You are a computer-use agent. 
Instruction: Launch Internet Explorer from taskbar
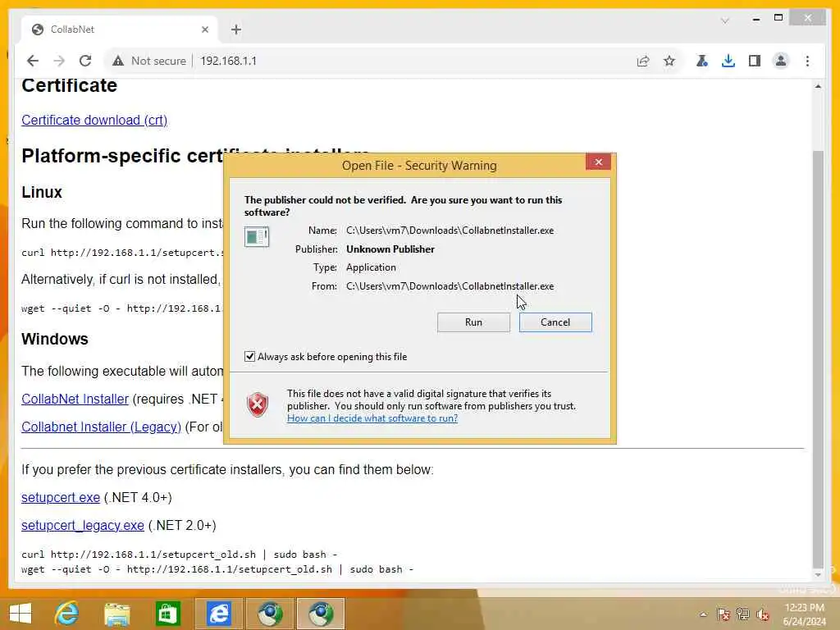pyautogui.click(x=66, y=614)
